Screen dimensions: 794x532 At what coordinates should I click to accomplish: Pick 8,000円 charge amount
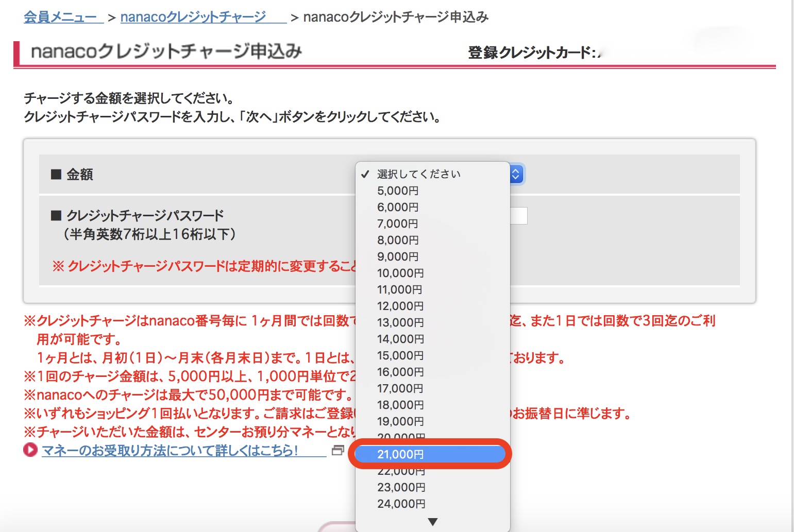click(x=398, y=240)
